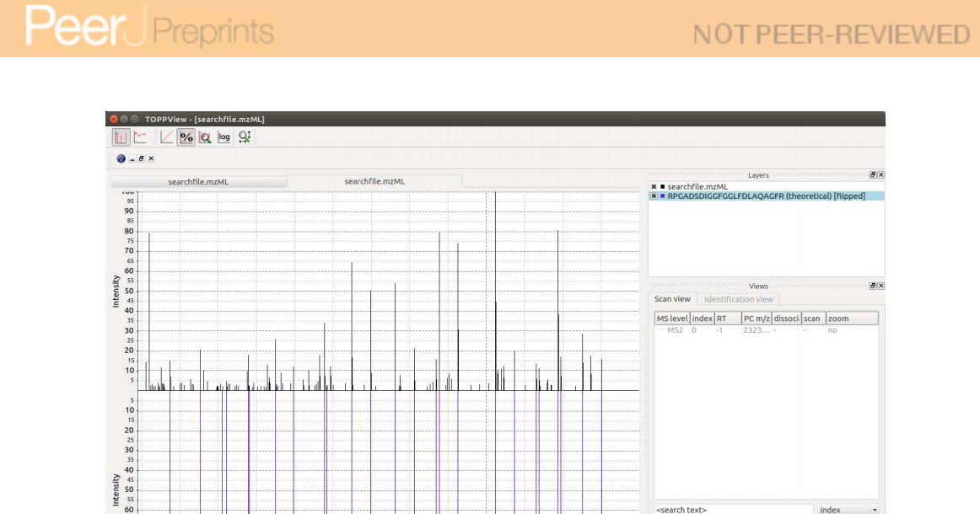Image resolution: width=980 pixels, height=514 pixels.
Task: Toggle visibility of RPGADSDIGGFGGLFDLAQAGFR theoretical layer
Action: 654,196
